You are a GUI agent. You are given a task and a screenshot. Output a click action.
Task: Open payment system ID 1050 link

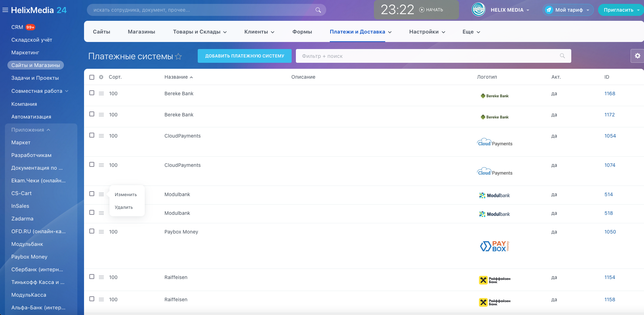pos(610,232)
